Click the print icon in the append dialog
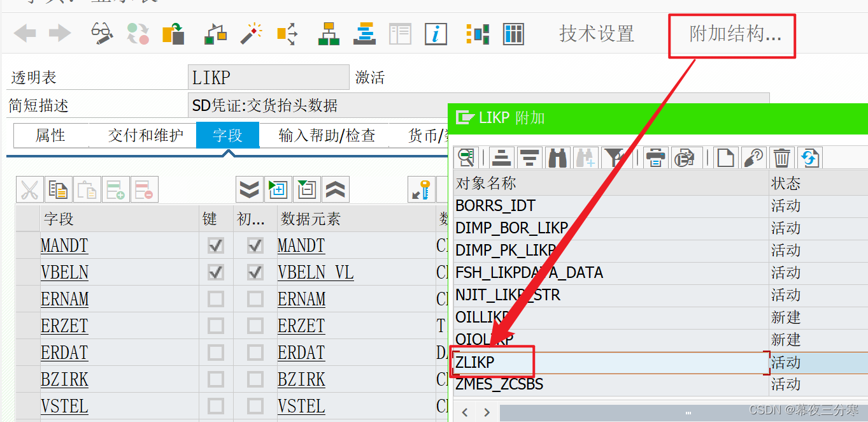 (656, 157)
